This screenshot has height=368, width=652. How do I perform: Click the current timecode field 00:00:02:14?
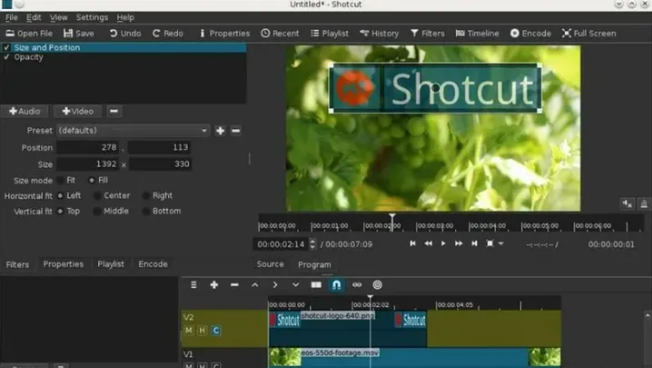(x=281, y=244)
